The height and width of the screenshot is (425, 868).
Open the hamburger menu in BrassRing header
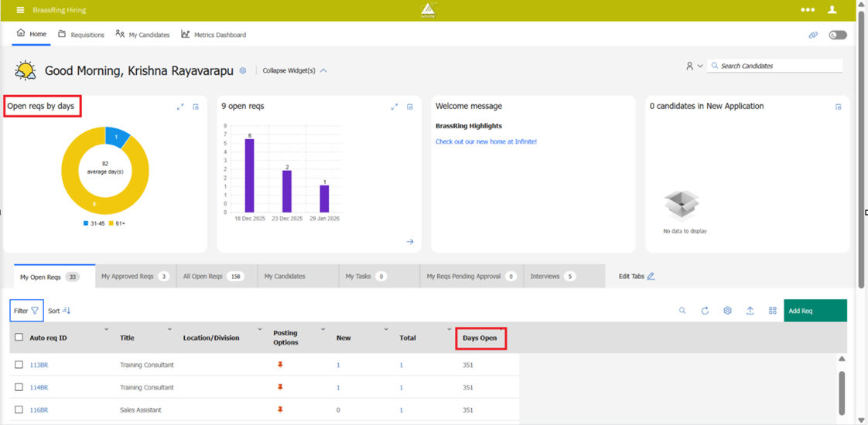coord(20,10)
